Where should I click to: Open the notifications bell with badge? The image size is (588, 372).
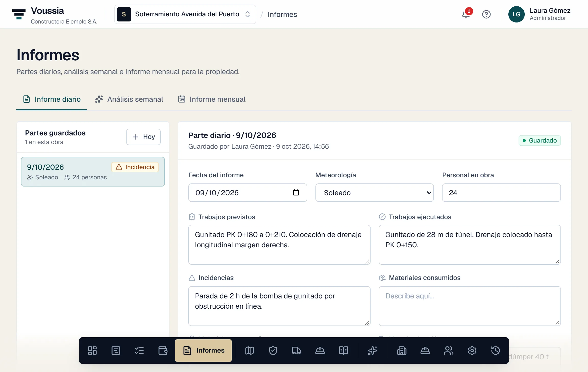(x=467, y=14)
